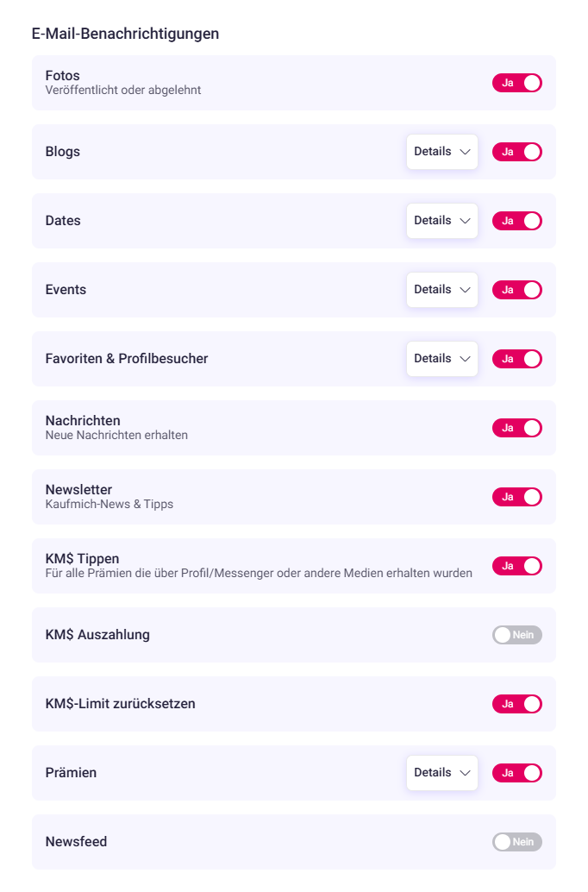Disable the Blogs notification switch
The image size is (588, 892).
517,152
